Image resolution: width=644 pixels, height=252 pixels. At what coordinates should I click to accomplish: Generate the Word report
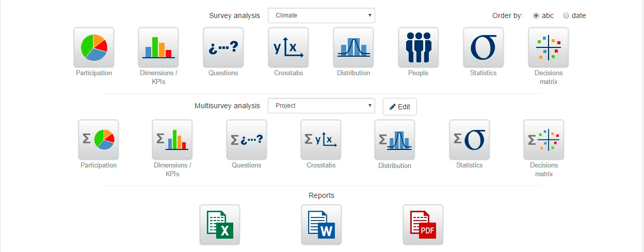321,225
